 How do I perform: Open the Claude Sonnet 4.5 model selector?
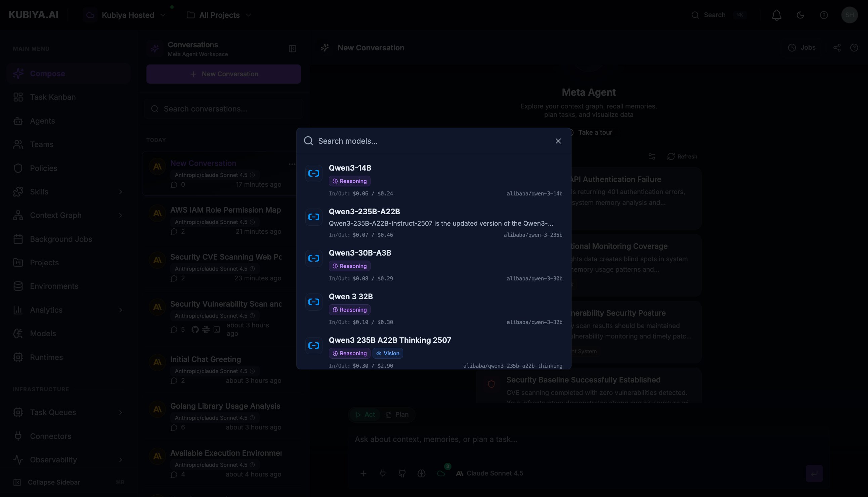pyautogui.click(x=489, y=473)
